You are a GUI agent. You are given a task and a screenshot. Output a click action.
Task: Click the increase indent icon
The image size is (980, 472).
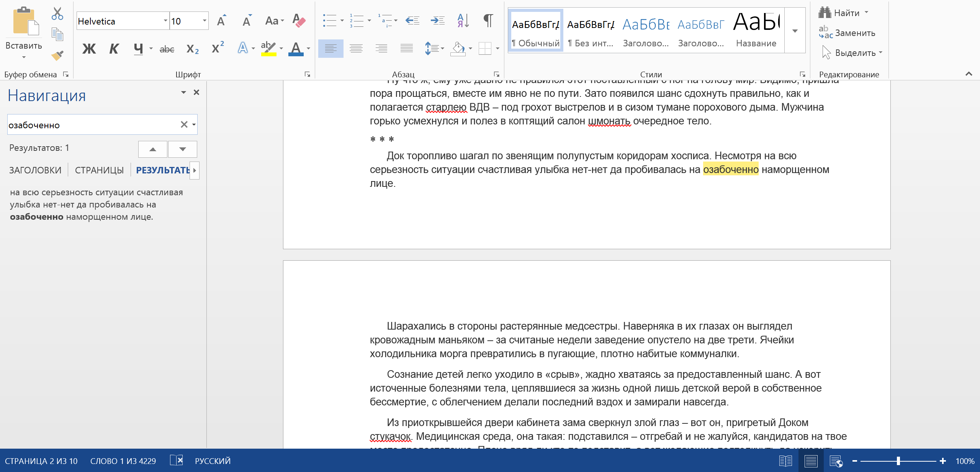[437, 21]
